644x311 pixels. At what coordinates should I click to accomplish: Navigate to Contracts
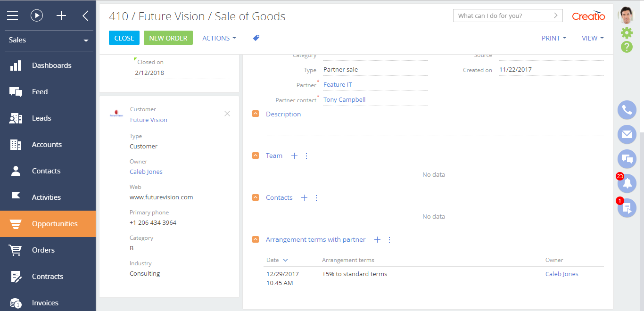(48, 277)
